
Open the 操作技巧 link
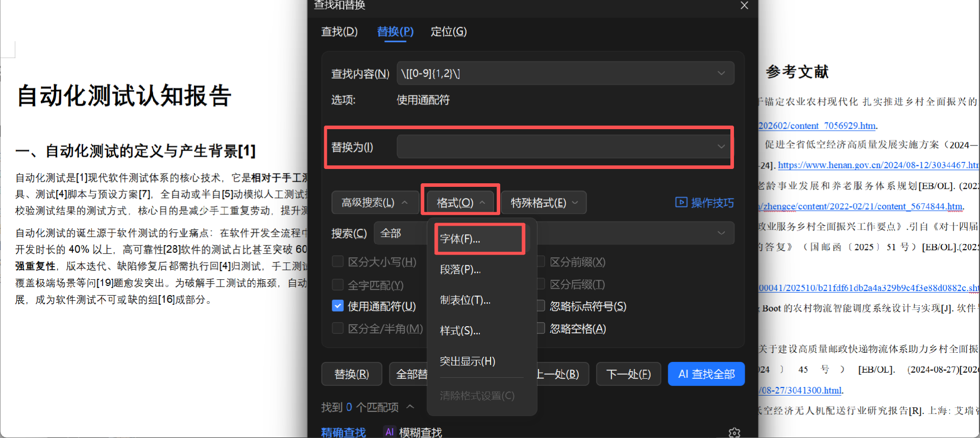click(712, 203)
